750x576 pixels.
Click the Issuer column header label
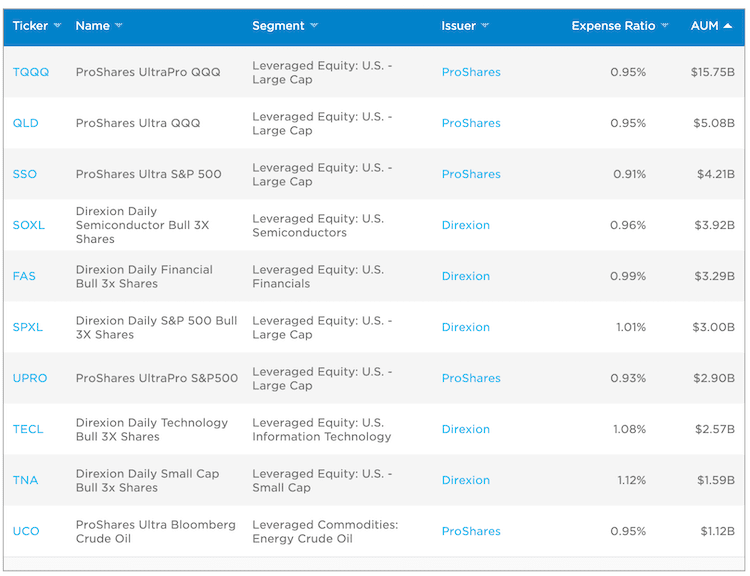point(459,26)
